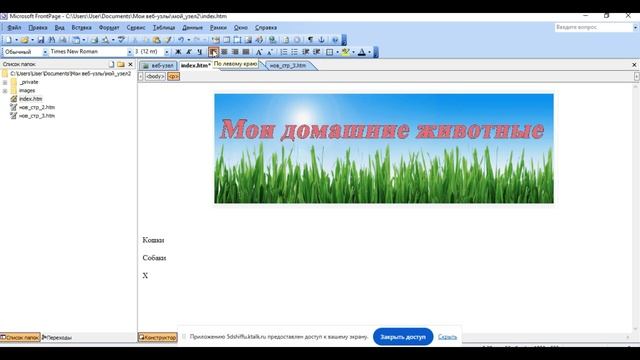Insert picture from file icon
640x360 pixels.
click(x=248, y=40)
